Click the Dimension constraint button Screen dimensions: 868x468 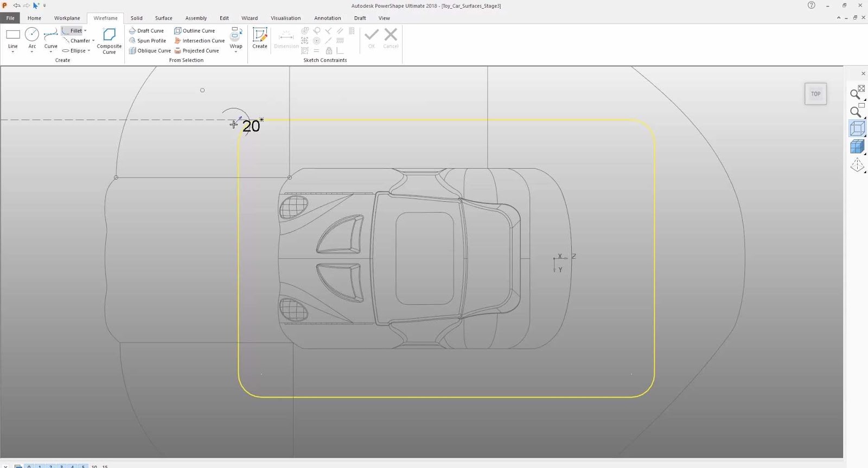point(286,39)
